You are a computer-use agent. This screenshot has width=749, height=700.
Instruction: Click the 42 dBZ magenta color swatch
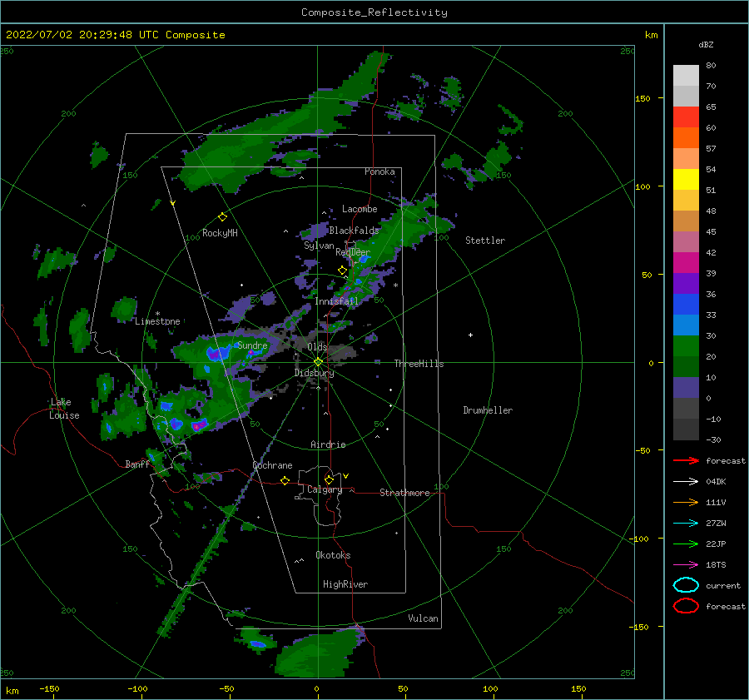[686, 262]
